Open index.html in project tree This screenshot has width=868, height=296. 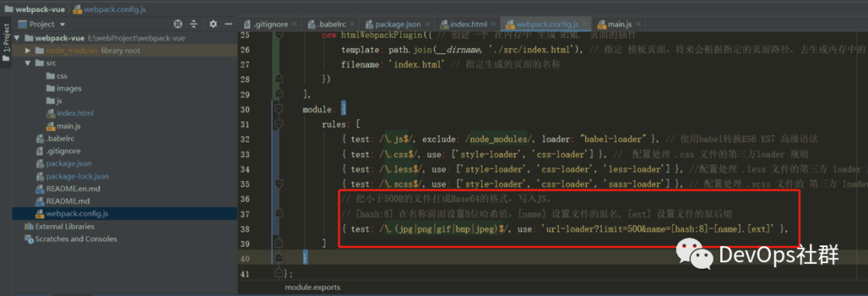click(70, 113)
